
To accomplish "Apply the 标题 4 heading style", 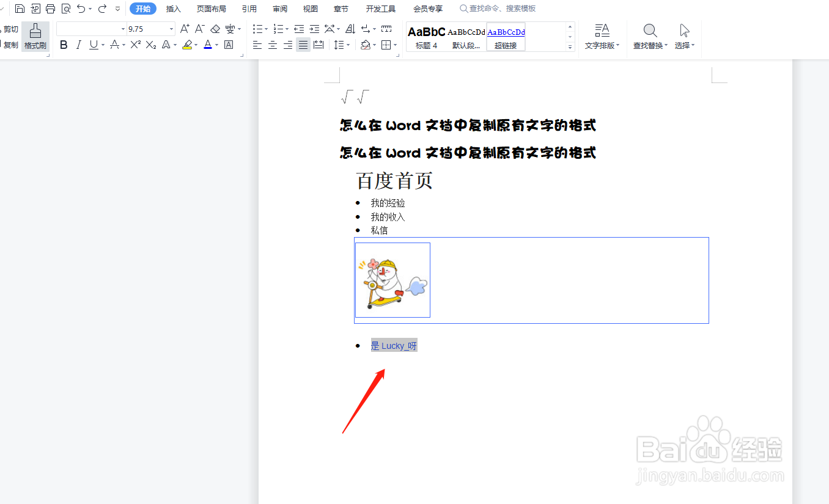I will click(427, 37).
